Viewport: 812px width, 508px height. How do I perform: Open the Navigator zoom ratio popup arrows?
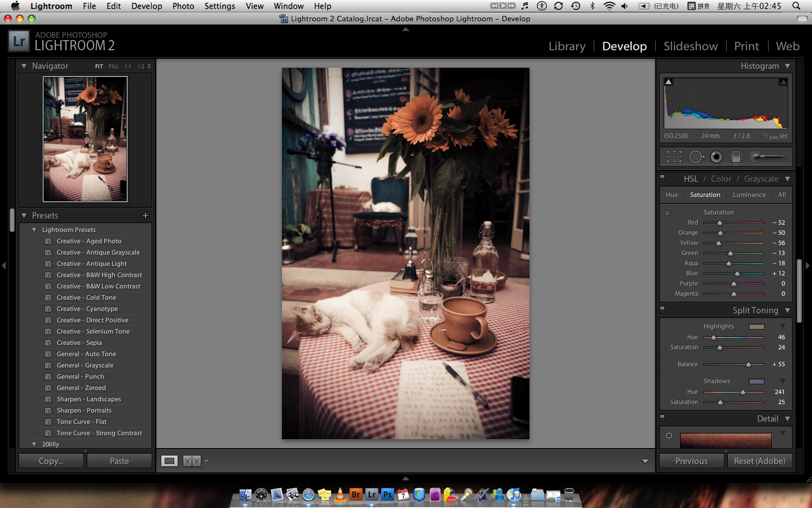click(149, 66)
